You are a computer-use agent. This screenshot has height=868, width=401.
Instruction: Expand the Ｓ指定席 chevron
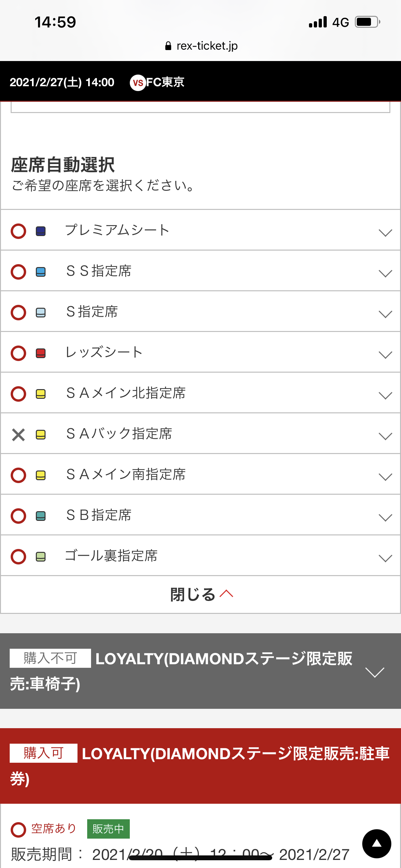pos(385,314)
